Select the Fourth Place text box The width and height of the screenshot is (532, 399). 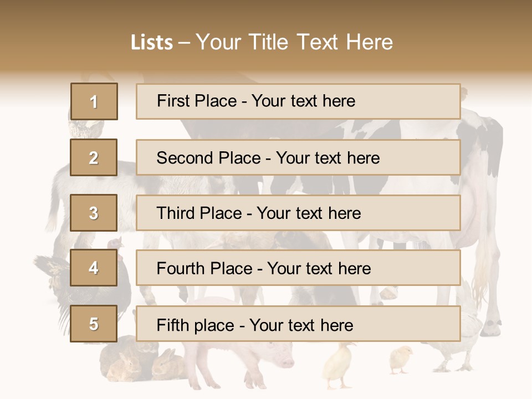click(298, 268)
